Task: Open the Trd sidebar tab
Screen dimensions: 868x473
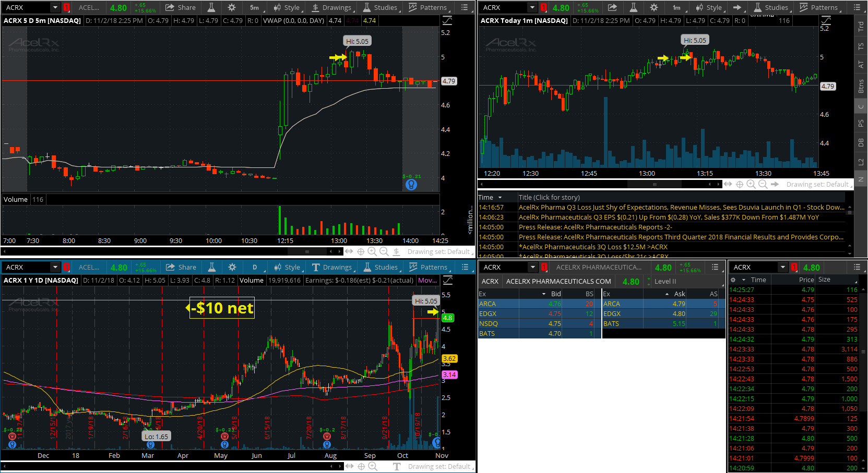Action: pyautogui.click(x=861, y=26)
